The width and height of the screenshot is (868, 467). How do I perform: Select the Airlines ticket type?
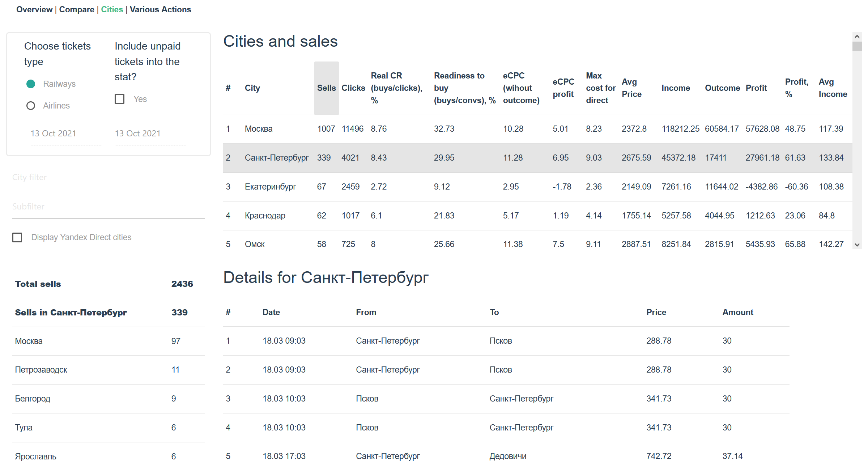(x=31, y=106)
